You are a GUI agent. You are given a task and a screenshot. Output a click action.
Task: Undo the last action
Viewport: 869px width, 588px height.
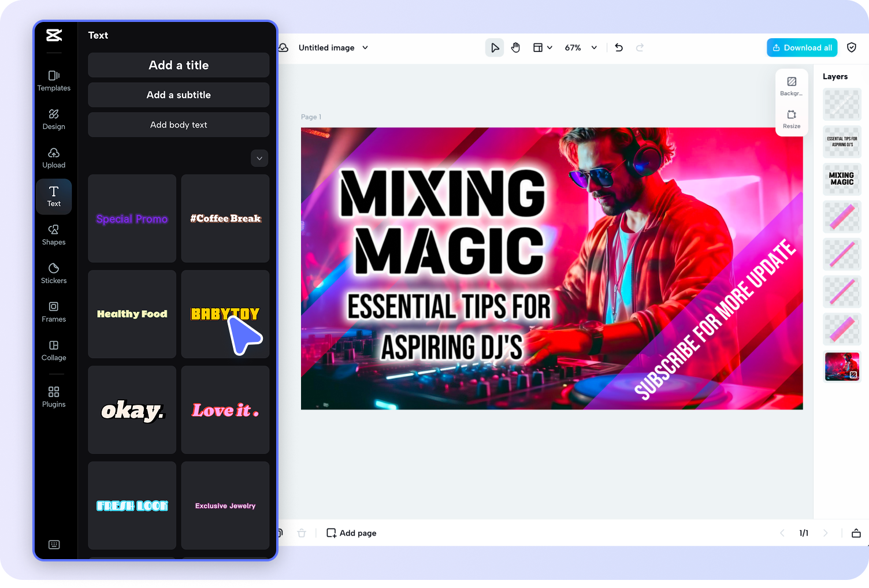619,48
